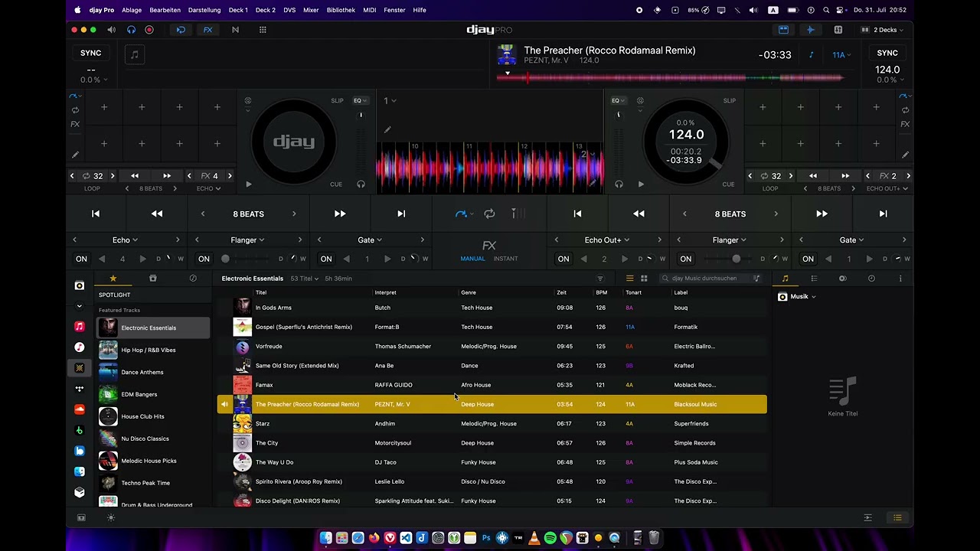The image size is (980, 551).
Task: Switch library to list view icon
Action: [x=629, y=279]
